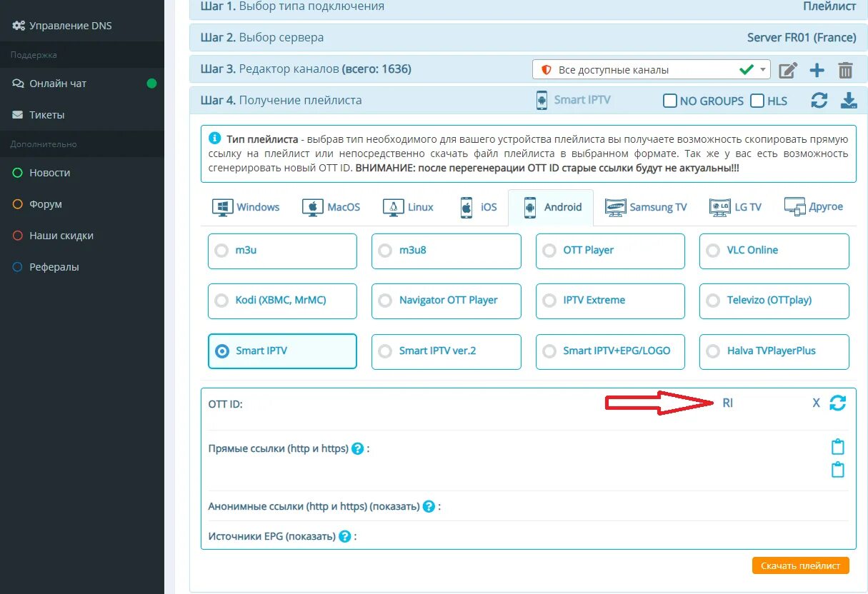Click help icon next to Анонимные ссылки
This screenshot has width=868, height=594.
(x=429, y=507)
